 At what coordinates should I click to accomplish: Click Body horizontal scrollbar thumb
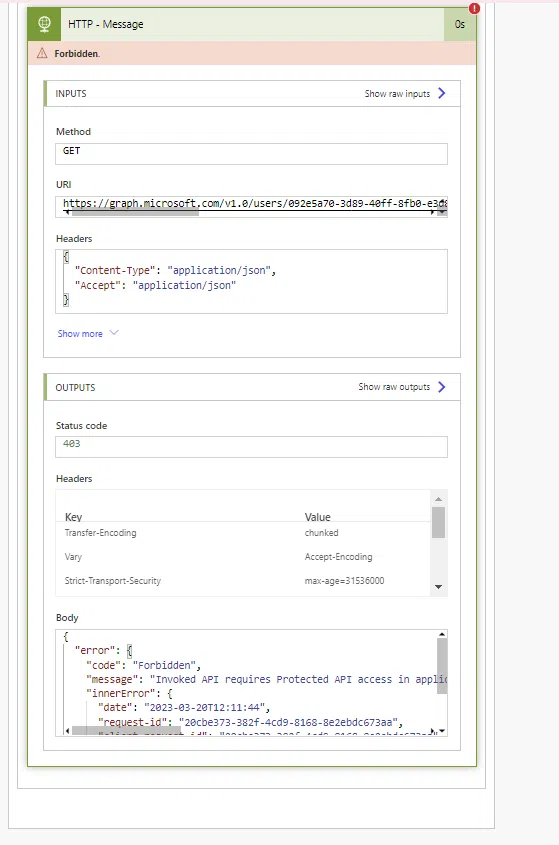126,731
